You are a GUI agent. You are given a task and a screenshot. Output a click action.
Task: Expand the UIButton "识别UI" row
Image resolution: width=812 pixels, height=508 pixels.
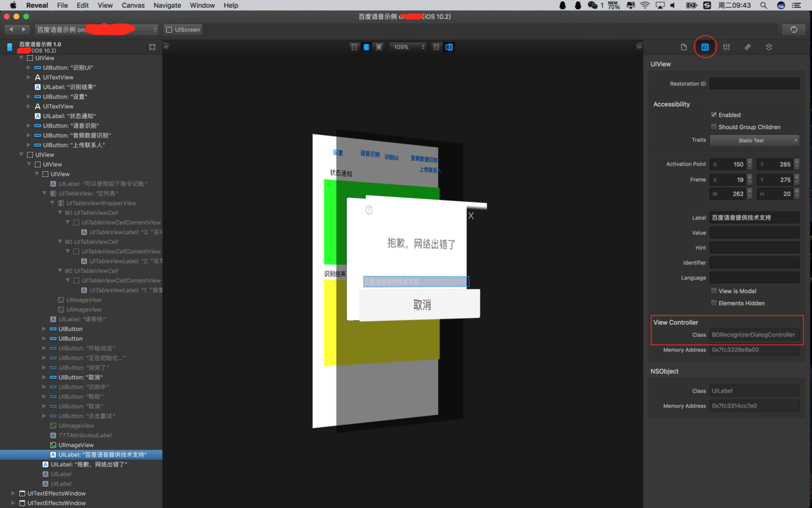point(28,68)
